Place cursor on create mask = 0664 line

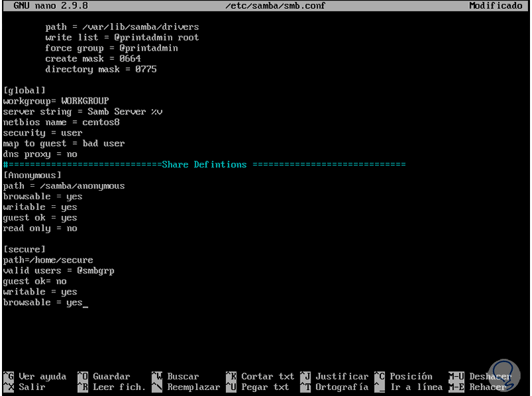93,58
